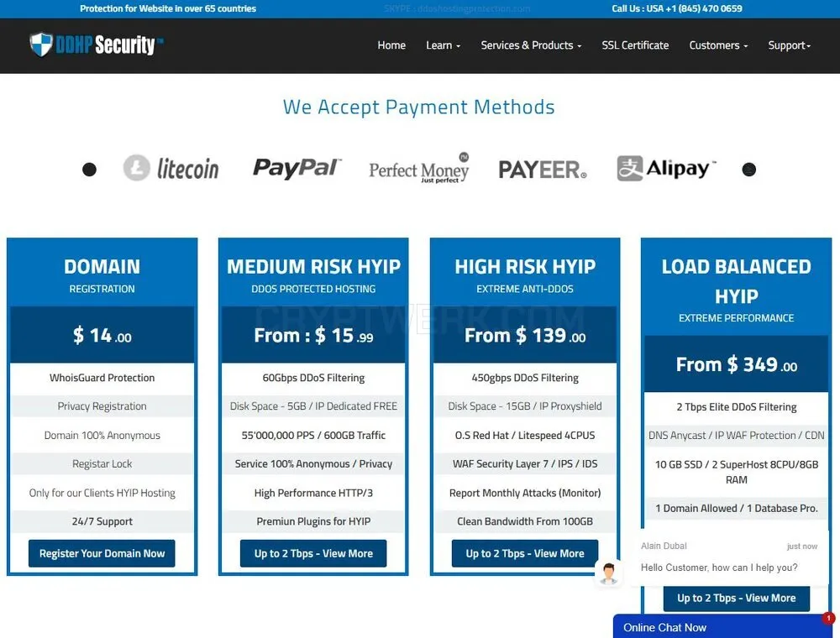The image size is (840, 638).
Task: Click the Litecoin payment logo
Action: [171, 168]
